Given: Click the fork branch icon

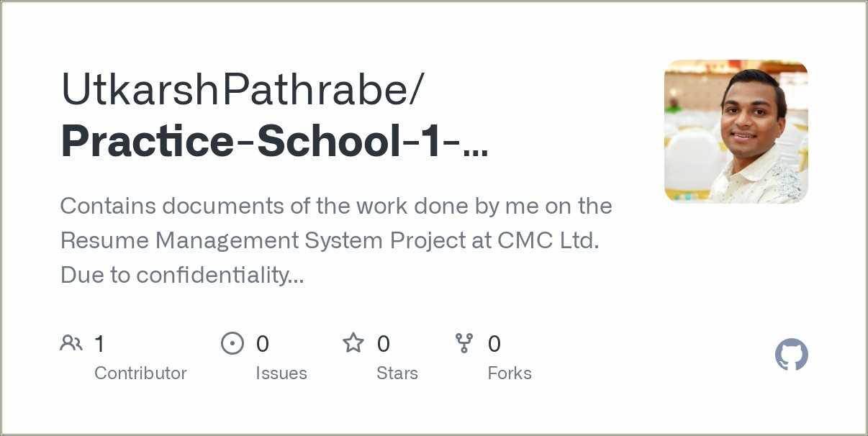Looking at the screenshot, I should coord(464,343).
